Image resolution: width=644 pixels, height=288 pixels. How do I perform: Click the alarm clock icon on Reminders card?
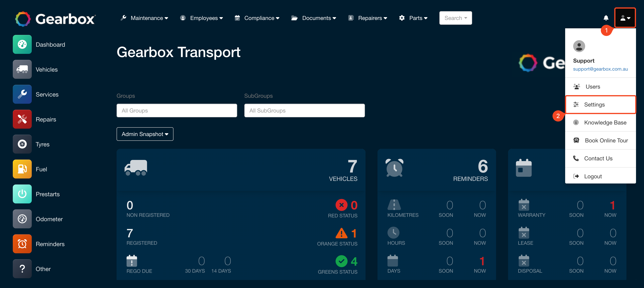(x=394, y=168)
